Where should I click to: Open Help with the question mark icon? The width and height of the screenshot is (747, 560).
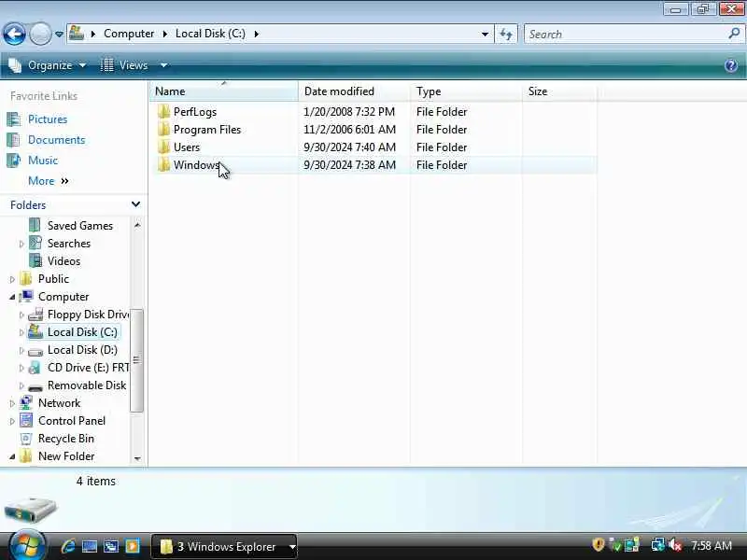(731, 65)
